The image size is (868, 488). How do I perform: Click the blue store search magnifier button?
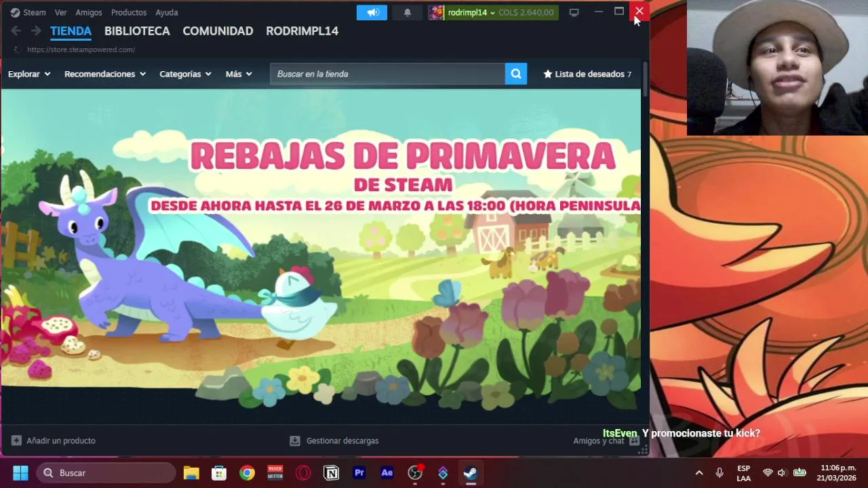516,74
